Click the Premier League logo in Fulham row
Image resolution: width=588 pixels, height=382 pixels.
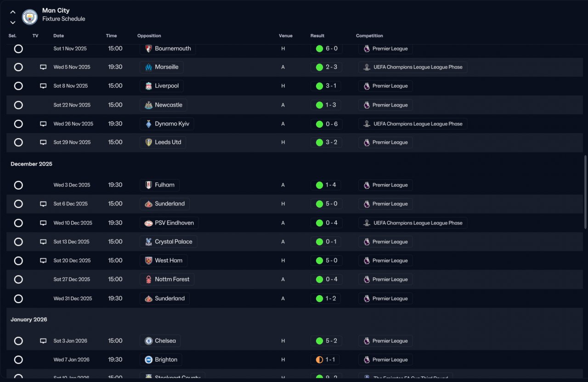click(x=367, y=185)
